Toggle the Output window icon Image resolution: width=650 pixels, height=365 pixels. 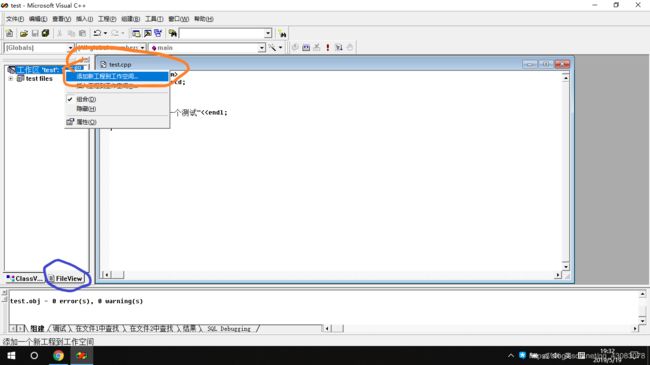(147, 33)
